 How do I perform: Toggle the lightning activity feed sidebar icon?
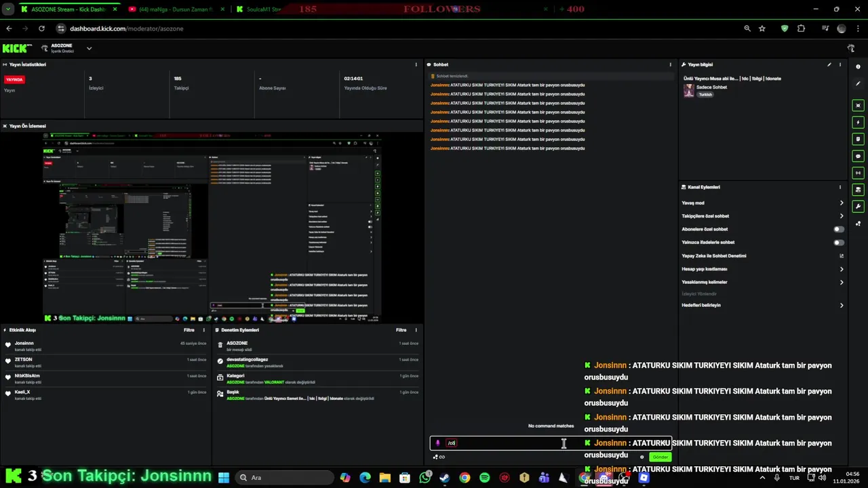coord(859,123)
